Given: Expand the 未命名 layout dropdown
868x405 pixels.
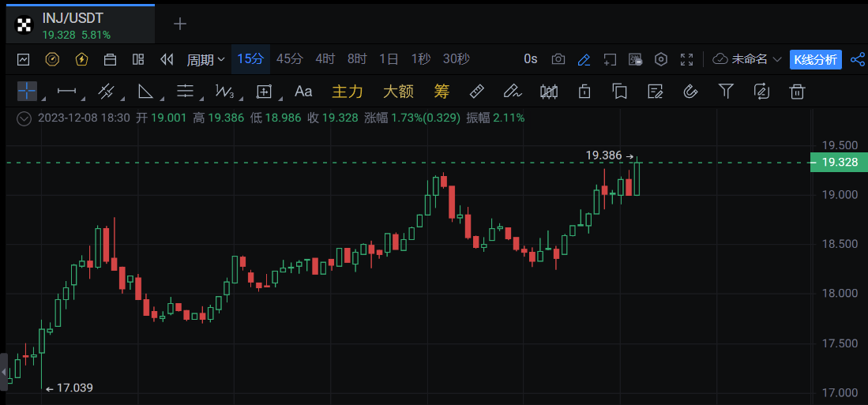Looking at the screenshot, I should 747,59.
